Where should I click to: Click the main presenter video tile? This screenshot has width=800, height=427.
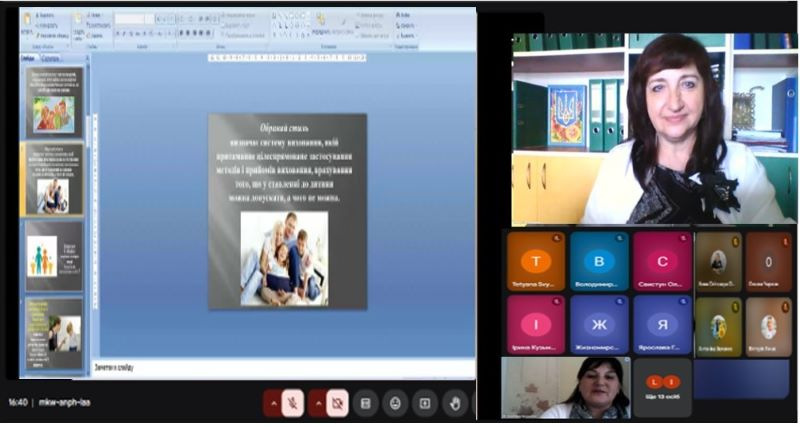(654, 129)
